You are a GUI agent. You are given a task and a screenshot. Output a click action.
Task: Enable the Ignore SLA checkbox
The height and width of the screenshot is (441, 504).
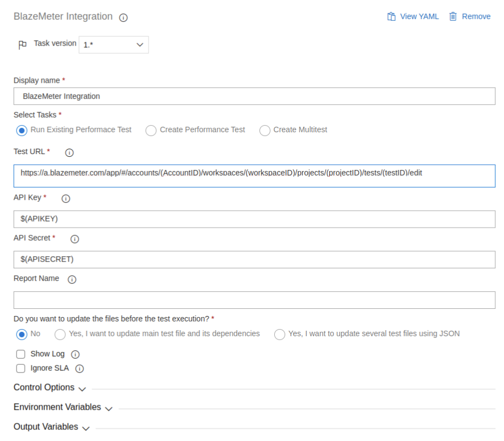pyautogui.click(x=21, y=369)
